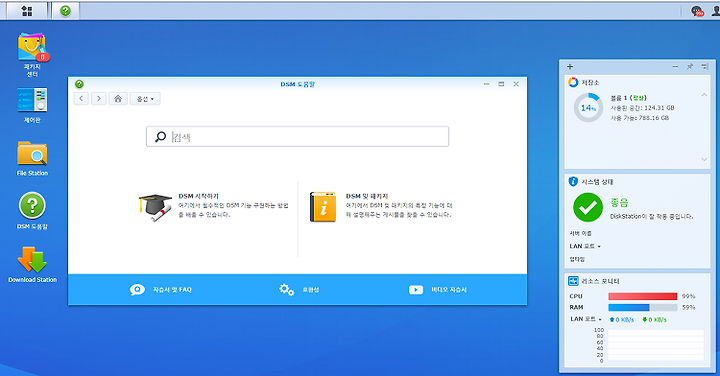Open the DSM 시작하기 graduation cap icon
720x376 pixels.
point(155,208)
